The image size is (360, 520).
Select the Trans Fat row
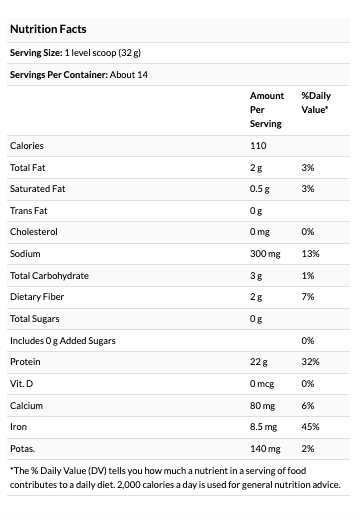(178, 211)
